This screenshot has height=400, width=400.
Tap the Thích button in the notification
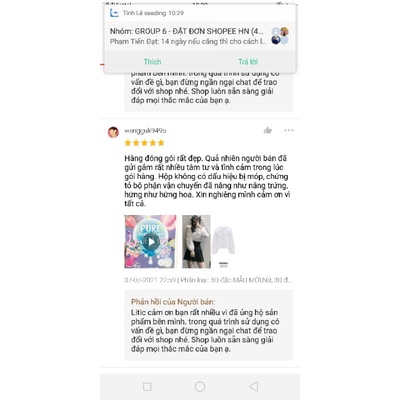click(x=152, y=62)
